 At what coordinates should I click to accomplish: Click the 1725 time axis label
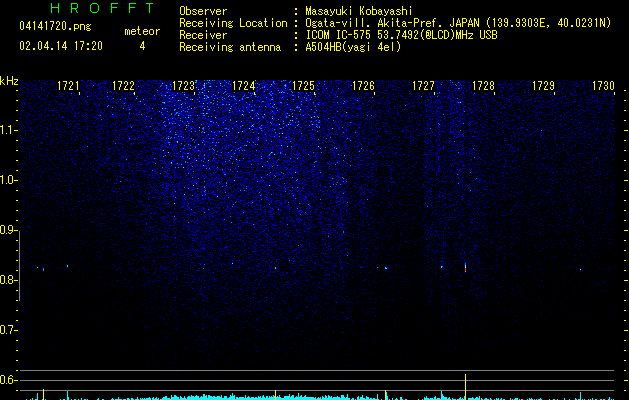(303, 86)
